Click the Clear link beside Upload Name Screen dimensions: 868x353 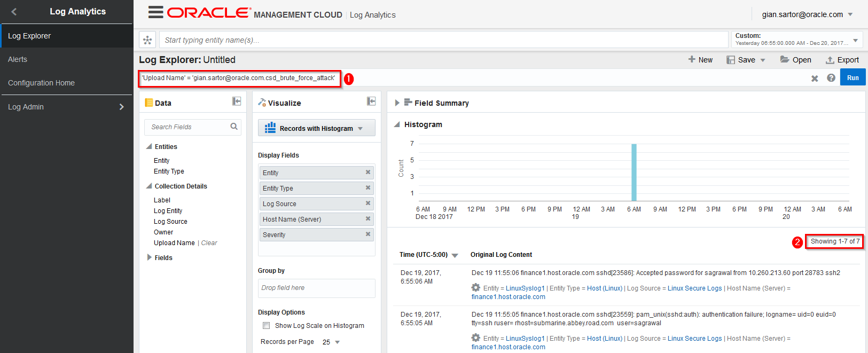pos(209,242)
